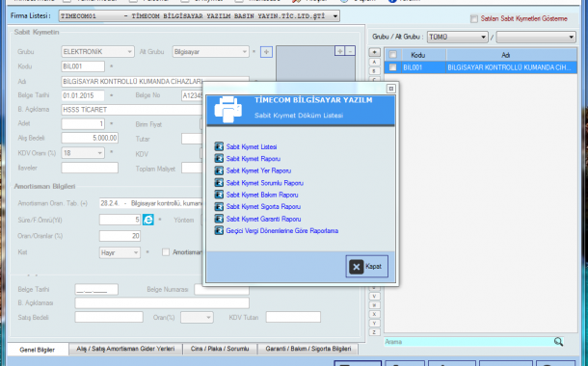Enable Satılan Sabit Kıymetleri Gösterme checkbox

click(474, 18)
